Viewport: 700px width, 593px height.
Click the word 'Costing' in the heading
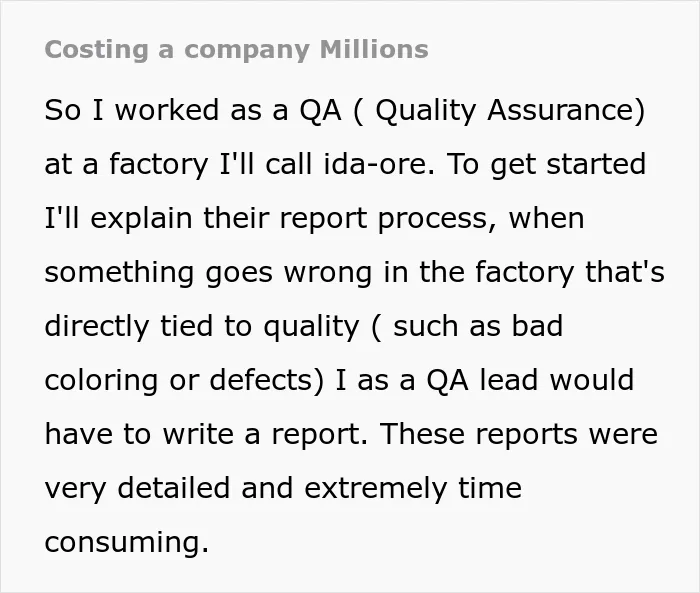tap(96, 50)
